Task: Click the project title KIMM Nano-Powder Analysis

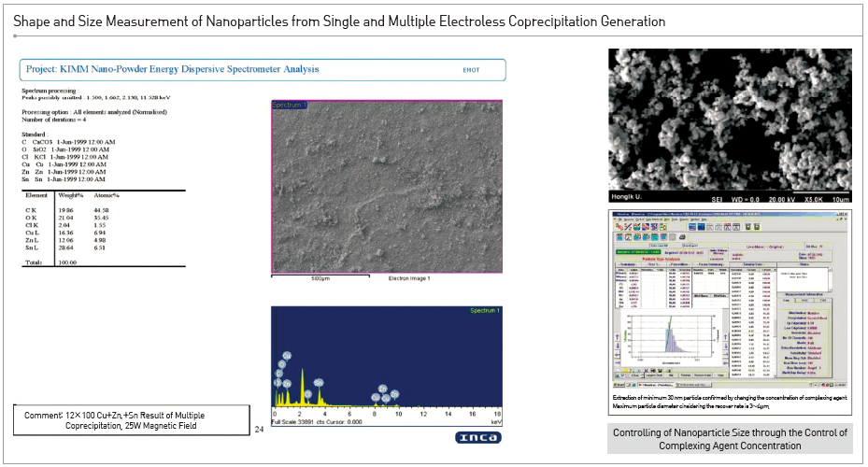Action: click(172, 69)
